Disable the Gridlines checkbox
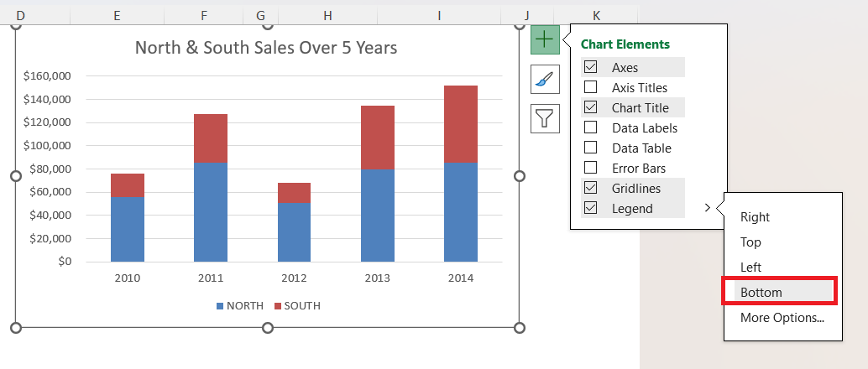 click(x=591, y=188)
